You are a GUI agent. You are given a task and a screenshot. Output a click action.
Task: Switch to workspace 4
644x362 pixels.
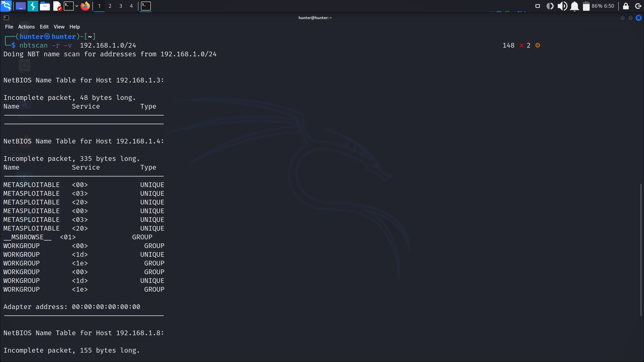(131, 6)
